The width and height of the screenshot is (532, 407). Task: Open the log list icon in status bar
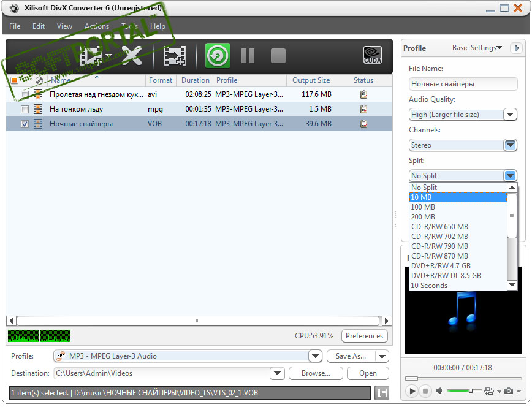pyautogui.click(x=382, y=393)
